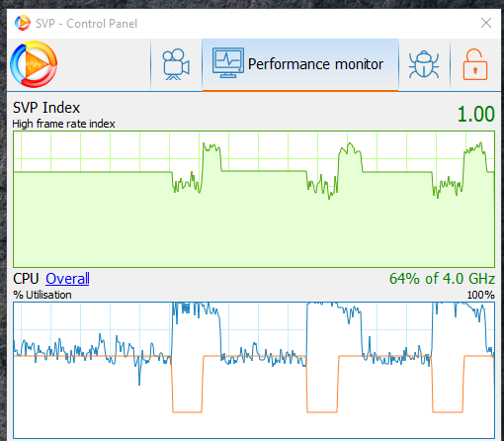Click the small SVP title bar icon
Viewport: 504px width, 441px height.
pos(23,23)
